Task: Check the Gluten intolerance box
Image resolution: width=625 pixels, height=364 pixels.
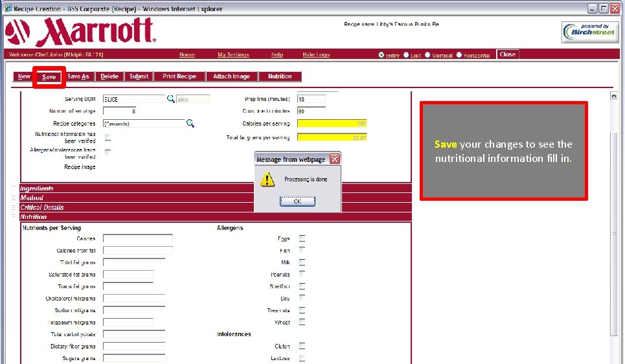Action: [302, 346]
